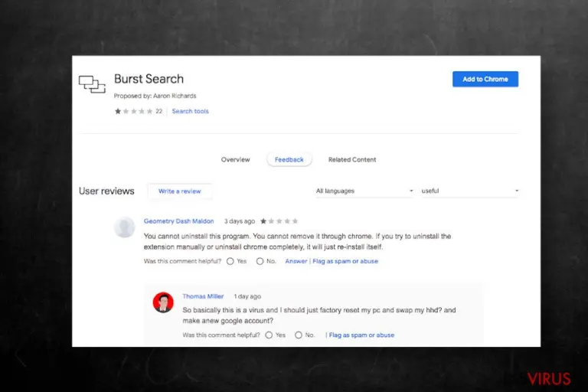This screenshot has width=588, height=392.
Task: Click Geometry Dash Maldon's one-star review rating
Action: click(x=279, y=221)
